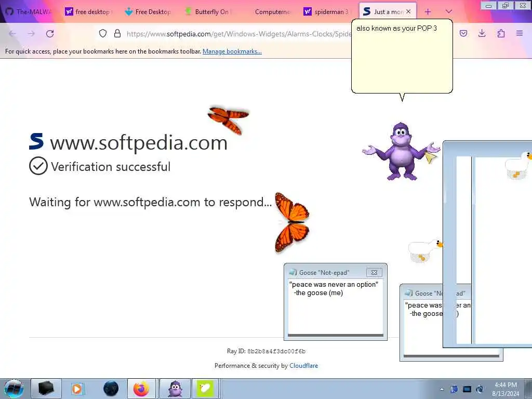Select the BonziBuddy taskbar button
Screen dimensions: 532x399
(175, 389)
